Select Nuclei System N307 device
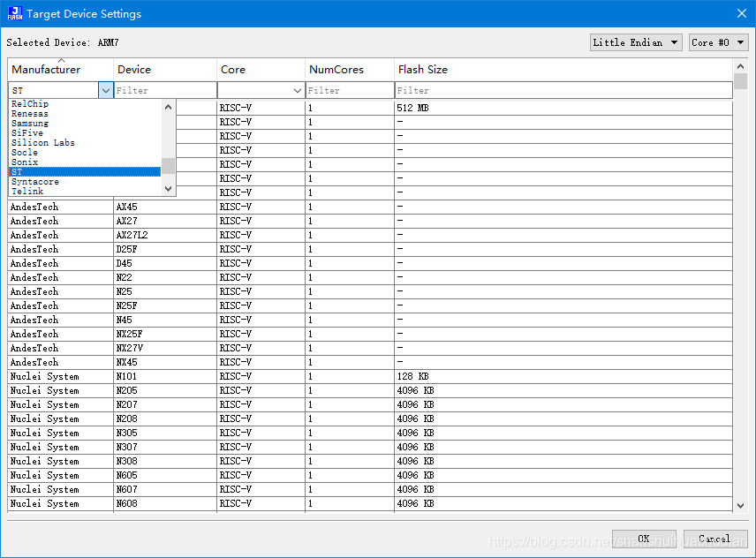 click(370, 447)
